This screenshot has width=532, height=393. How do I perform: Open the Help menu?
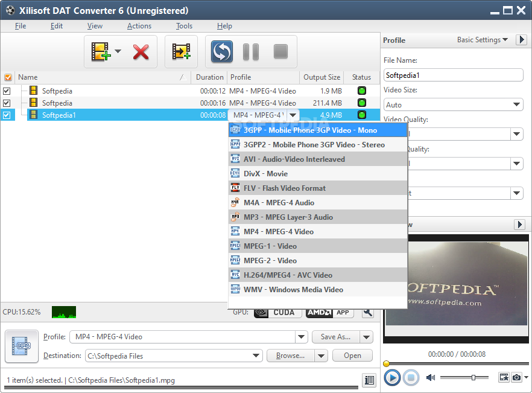point(224,26)
